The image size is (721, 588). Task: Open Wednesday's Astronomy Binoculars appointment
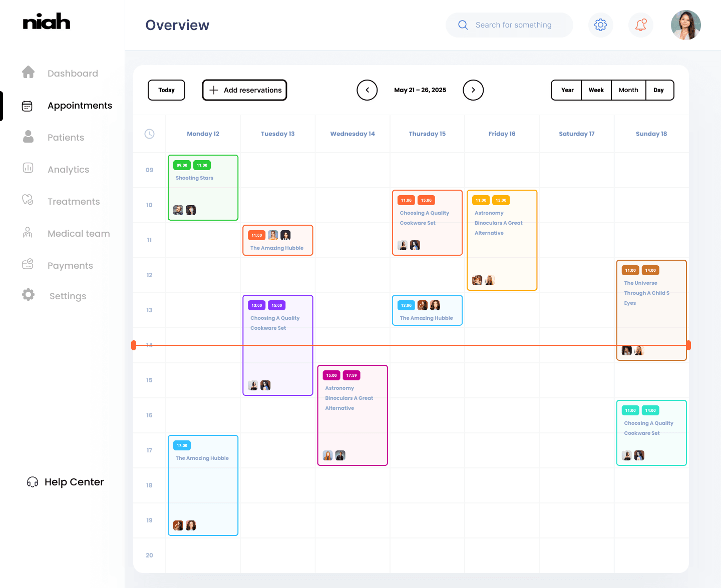[x=352, y=415]
